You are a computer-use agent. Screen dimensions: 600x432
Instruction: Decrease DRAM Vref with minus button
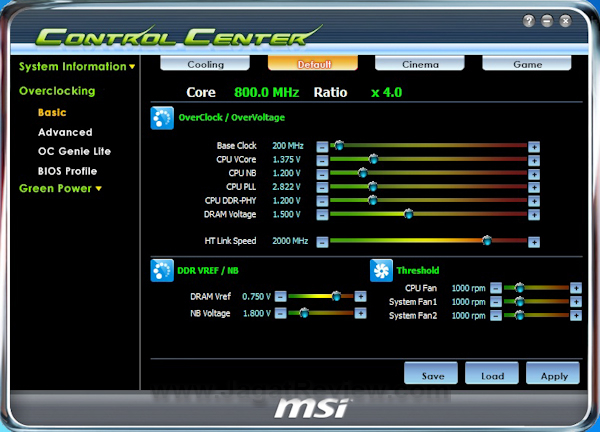[x=280, y=296]
